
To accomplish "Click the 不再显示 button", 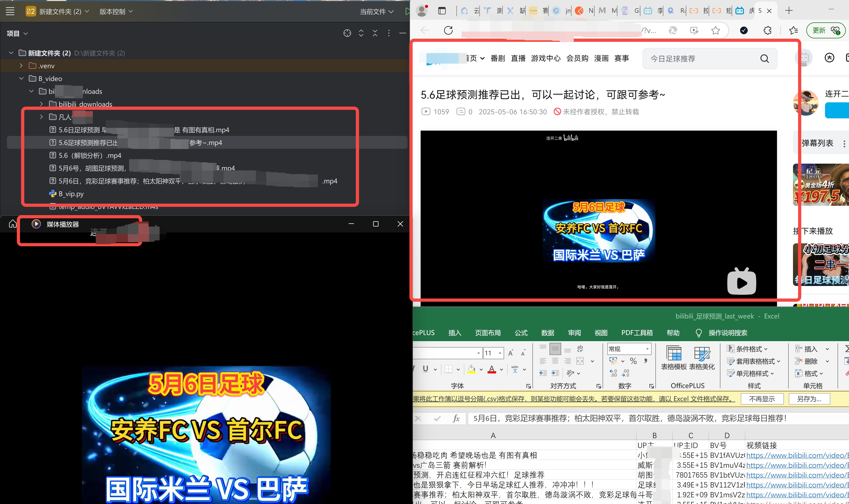I will [762, 399].
